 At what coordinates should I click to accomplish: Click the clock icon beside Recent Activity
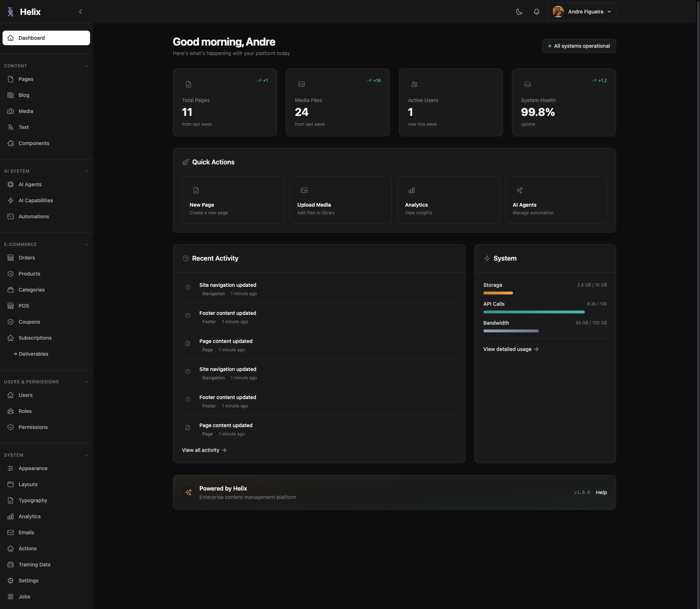pos(186,258)
